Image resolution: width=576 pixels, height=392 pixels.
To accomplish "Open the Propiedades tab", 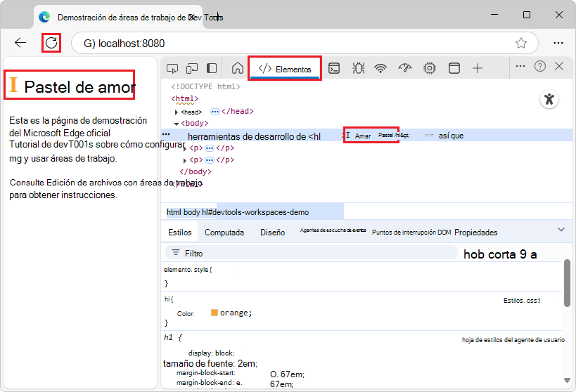I will 475,233.
